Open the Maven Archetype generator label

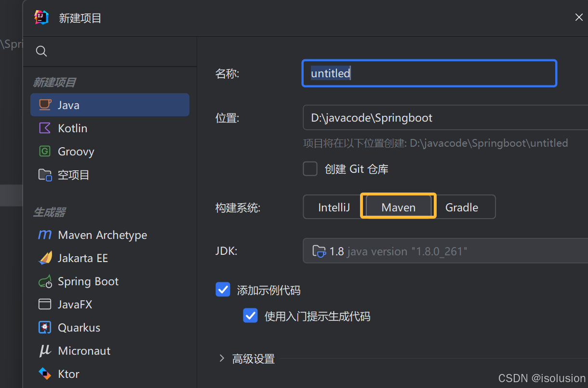pyautogui.click(x=103, y=235)
